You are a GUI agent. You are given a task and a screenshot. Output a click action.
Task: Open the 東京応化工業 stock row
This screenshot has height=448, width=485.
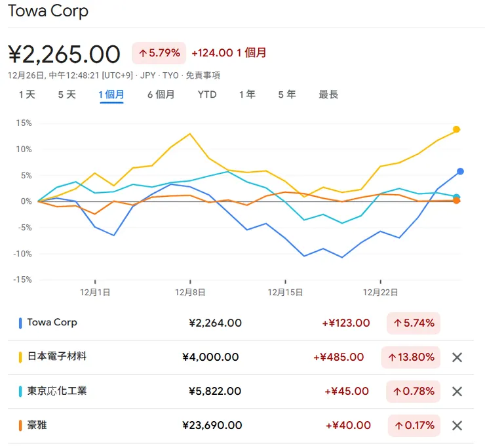(241, 392)
